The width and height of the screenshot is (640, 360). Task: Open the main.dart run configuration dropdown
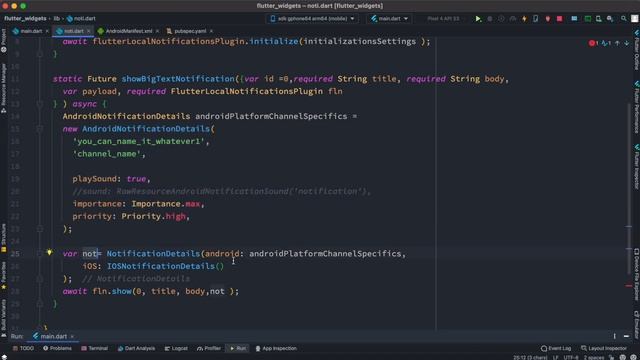pyautogui.click(x=389, y=19)
